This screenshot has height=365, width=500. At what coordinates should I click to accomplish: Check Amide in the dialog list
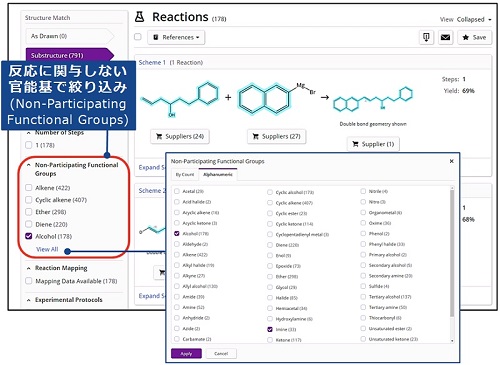pos(177,297)
